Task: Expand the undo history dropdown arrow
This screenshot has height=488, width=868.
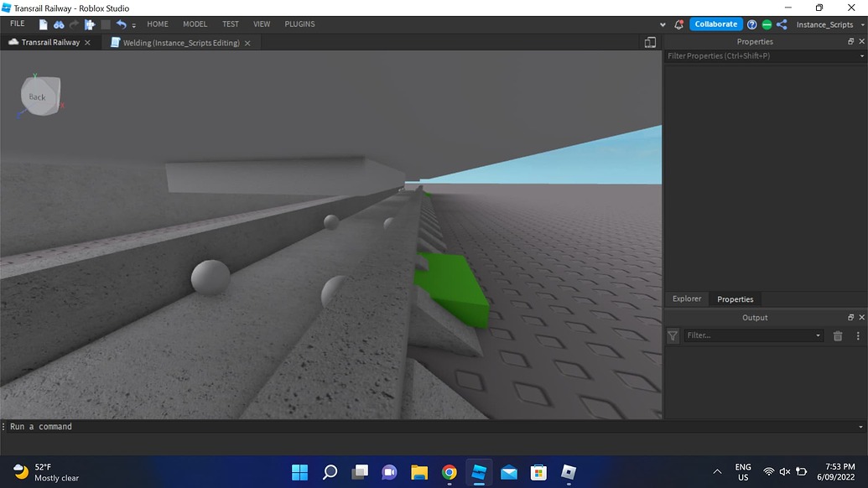Action: pos(133,25)
